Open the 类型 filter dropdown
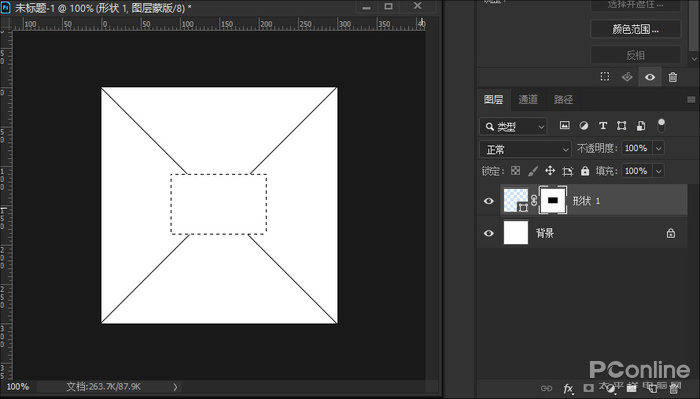Screen dimensions: 700x399 point(513,126)
